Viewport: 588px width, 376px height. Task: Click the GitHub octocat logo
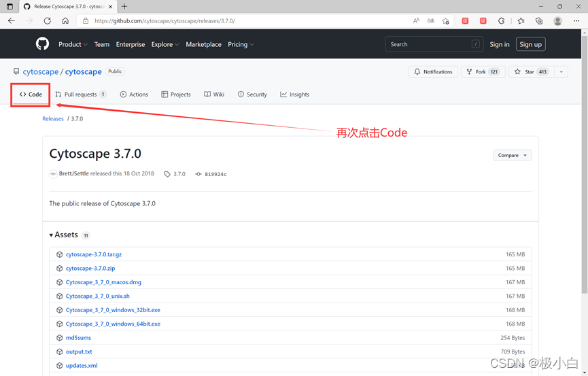tap(42, 44)
